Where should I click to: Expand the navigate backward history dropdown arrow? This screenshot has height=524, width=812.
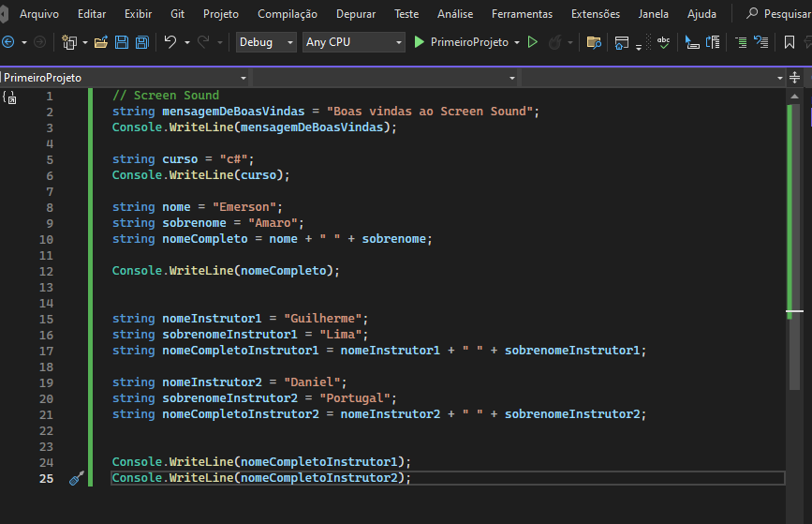(23, 42)
